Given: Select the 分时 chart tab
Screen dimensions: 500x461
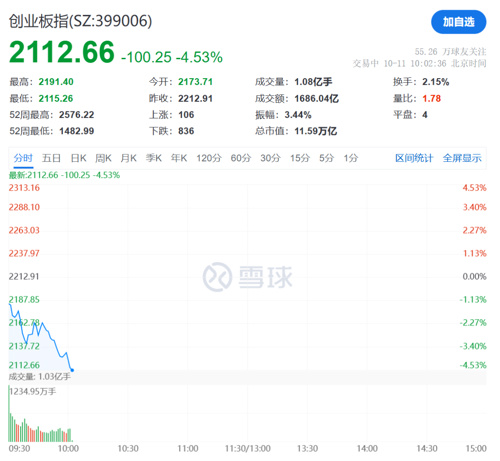Looking at the screenshot, I should pyautogui.click(x=23, y=158).
